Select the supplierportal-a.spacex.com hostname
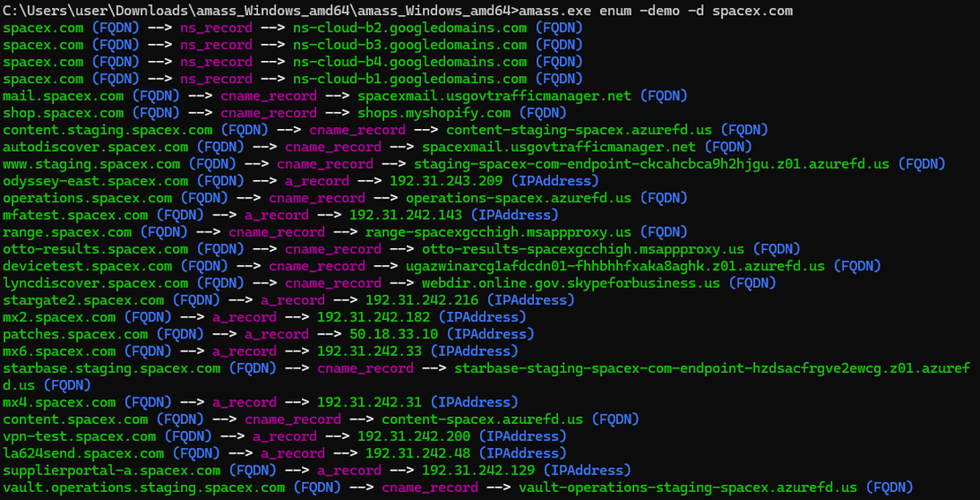The height and width of the screenshot is (500, 980). tap(111, 471)
